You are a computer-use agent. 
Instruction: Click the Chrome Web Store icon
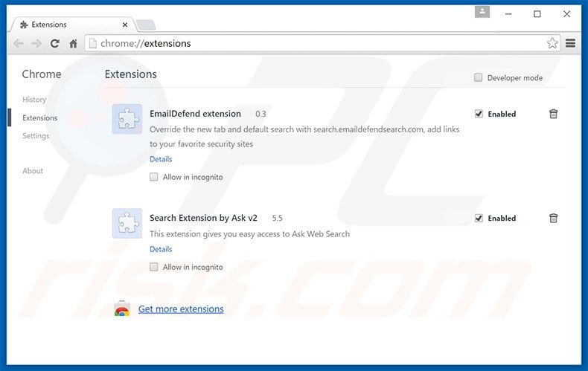[x=122, y=309]
